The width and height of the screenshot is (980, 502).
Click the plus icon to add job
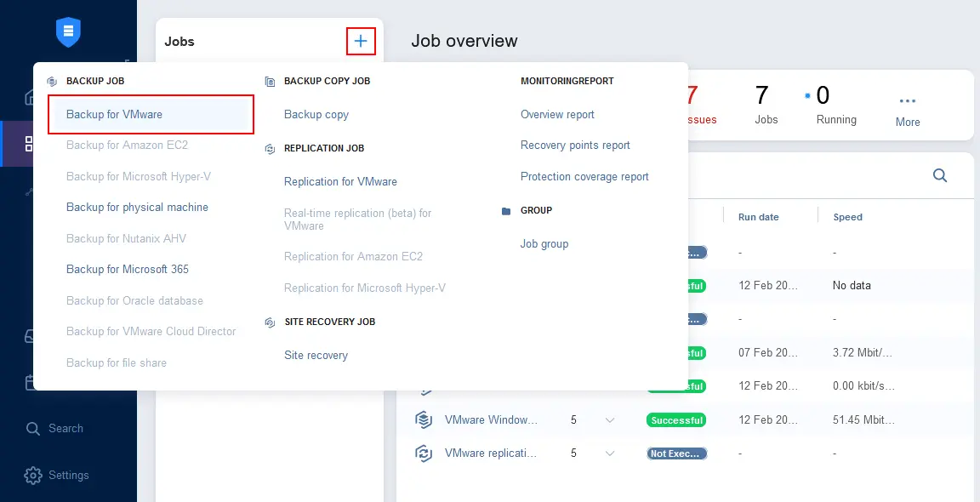pyautogui.click(x=361, y=41)
